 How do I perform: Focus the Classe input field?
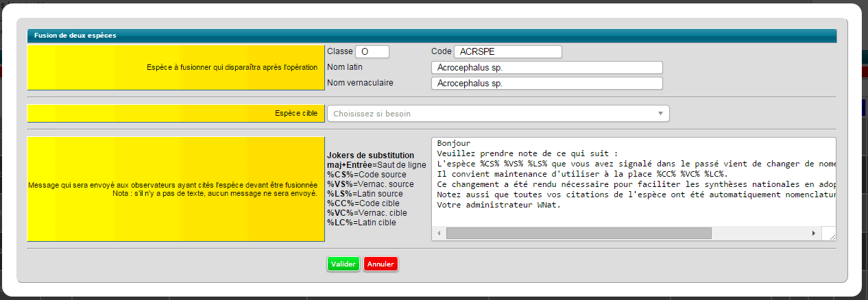tap(372, 51)
